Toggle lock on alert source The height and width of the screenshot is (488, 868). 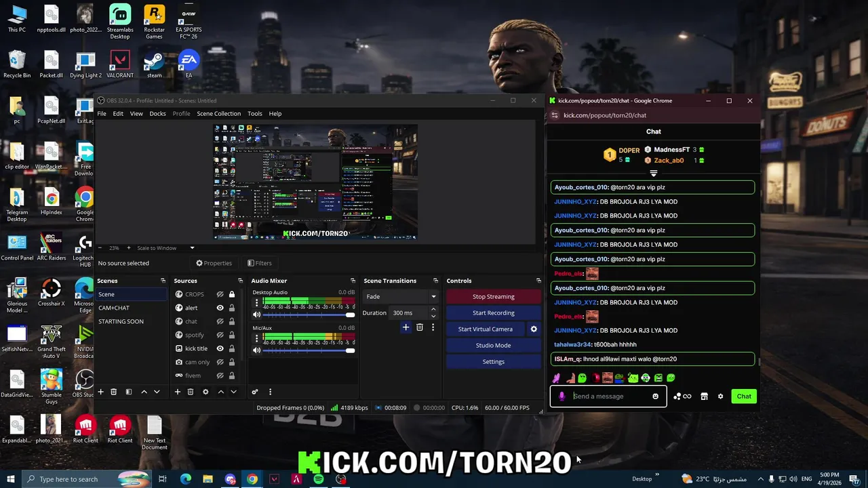pyautogui.click(x=232, y=308)
